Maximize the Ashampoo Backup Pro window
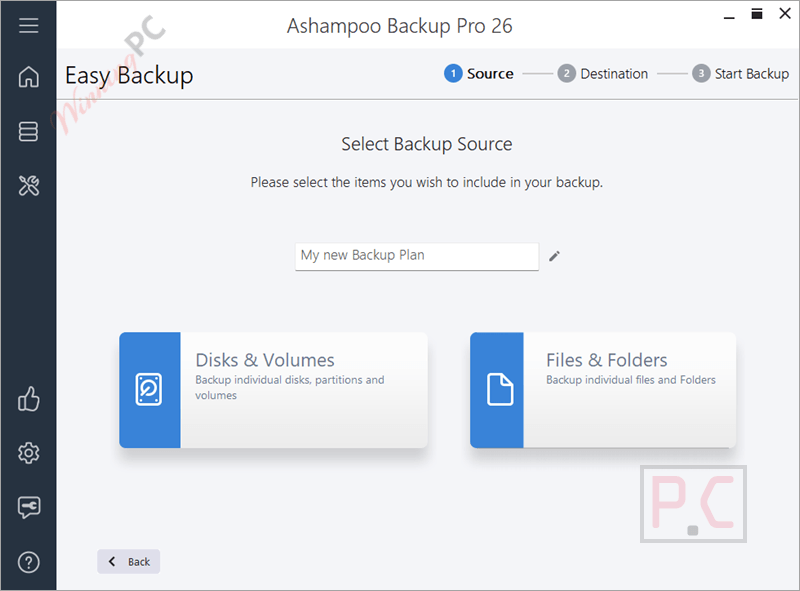Viewport: 800px width, 591px height. click(x=757, y=14)
